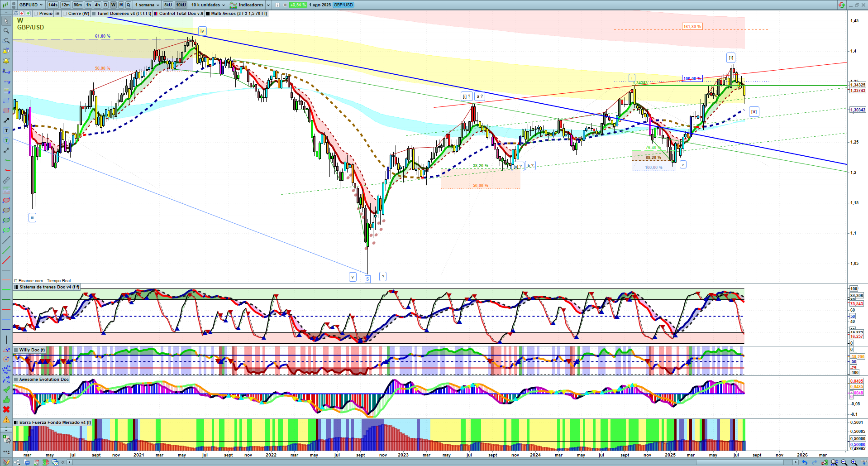
Task: Select the red diagonal line tool
Action: [6, 260]
